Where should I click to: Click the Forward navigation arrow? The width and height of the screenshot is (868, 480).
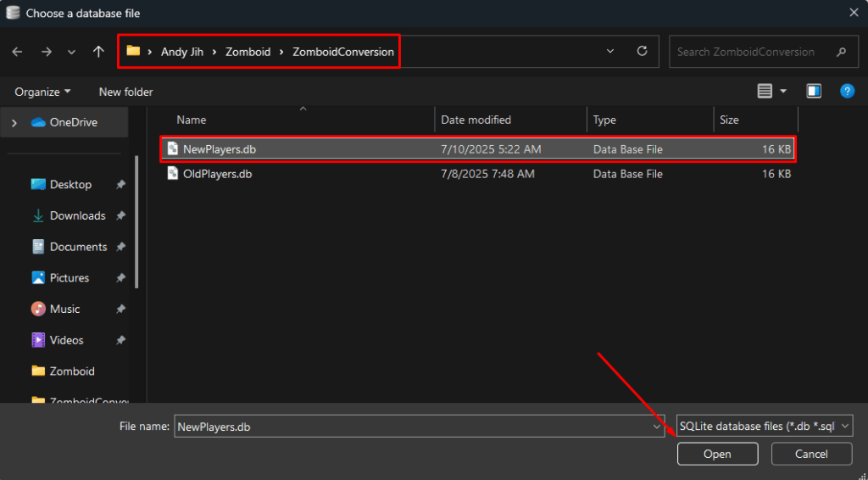click(x=46, y=52)
